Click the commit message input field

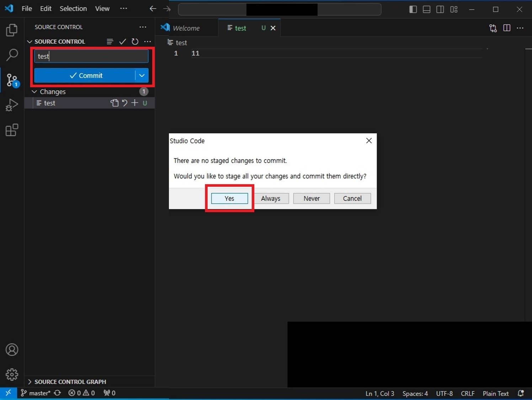91,56
